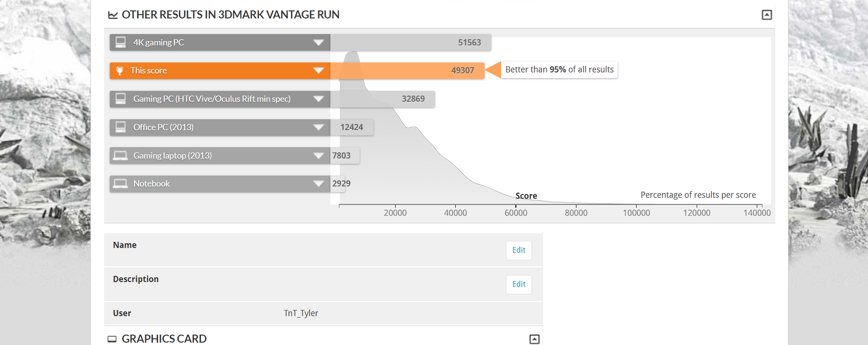Expand the Gaming PC HTC Vive/Oculus dropdown arrow
Image resolution: width=868 pixels, height=345 pixels.
(319, 99)
